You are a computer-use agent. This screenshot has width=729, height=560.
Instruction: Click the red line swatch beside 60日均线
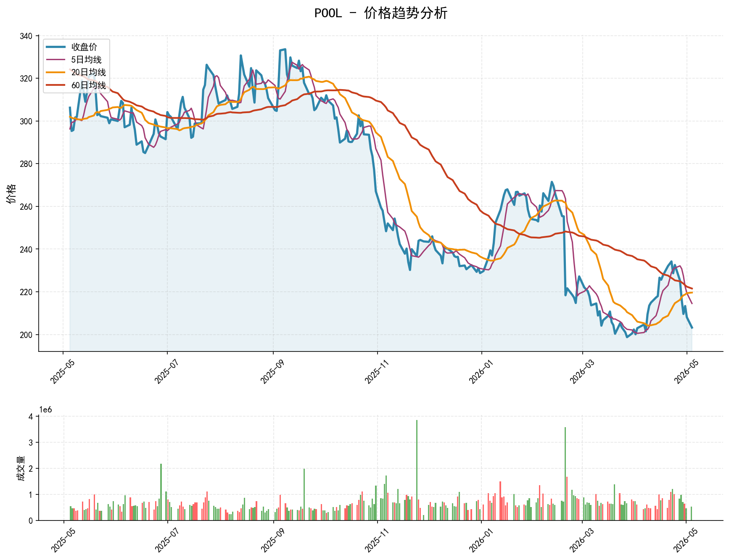56,85
